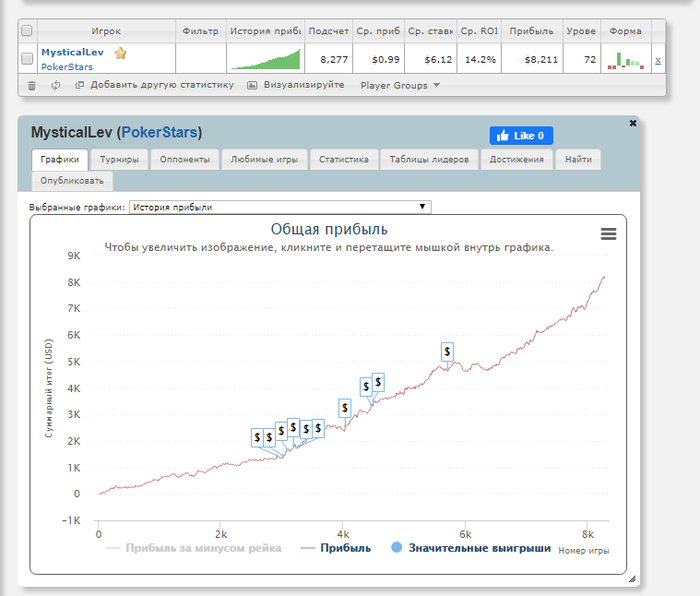Toggle Прибыль за минусом рейка legend

[x=194, y=548]
